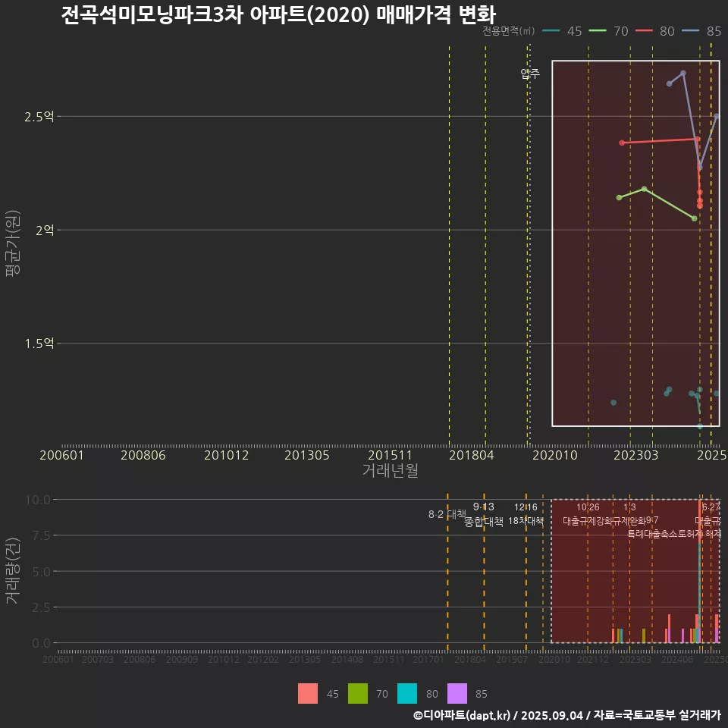Click the 9·13 종합대책 annotation
728x728 pixels.
pos(483,514)
